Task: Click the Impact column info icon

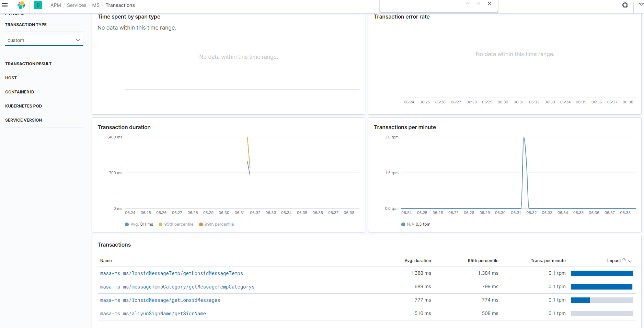Action: point(624,260)
